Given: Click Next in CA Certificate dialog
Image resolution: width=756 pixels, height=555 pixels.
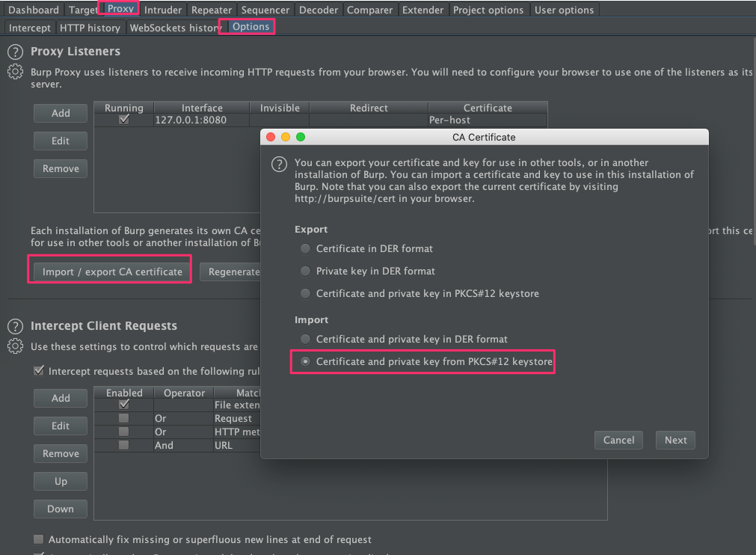Looking at the screenshot, I should click(x=675, y=440).
